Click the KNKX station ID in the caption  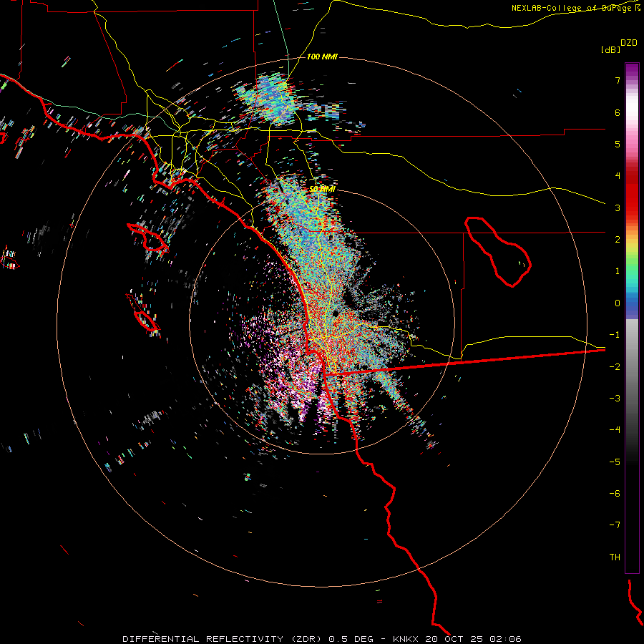point(406,639)
